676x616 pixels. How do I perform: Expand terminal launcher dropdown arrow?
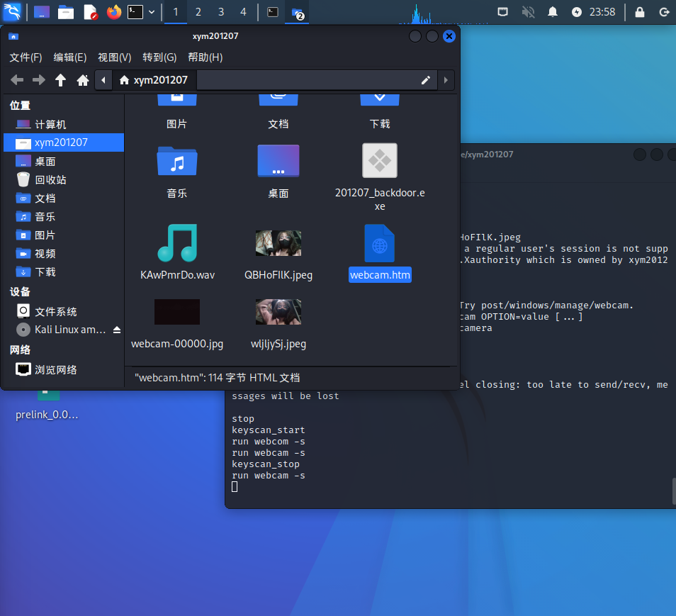coord(152,12)
